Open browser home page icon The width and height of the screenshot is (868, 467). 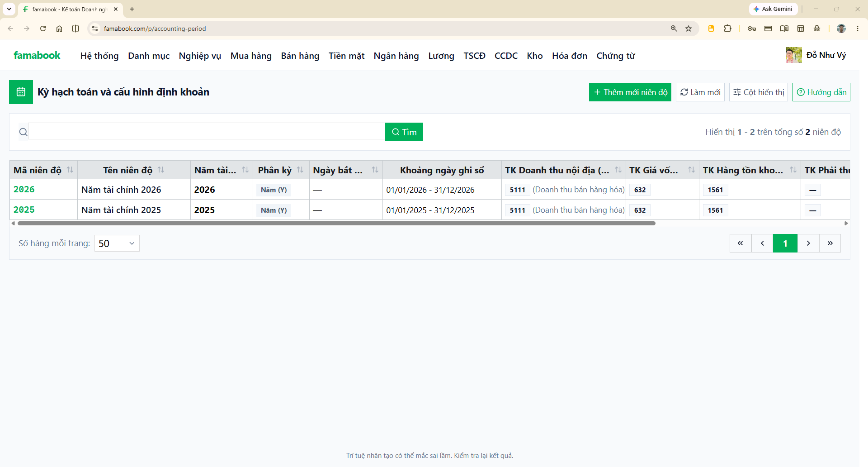point(59,29)
